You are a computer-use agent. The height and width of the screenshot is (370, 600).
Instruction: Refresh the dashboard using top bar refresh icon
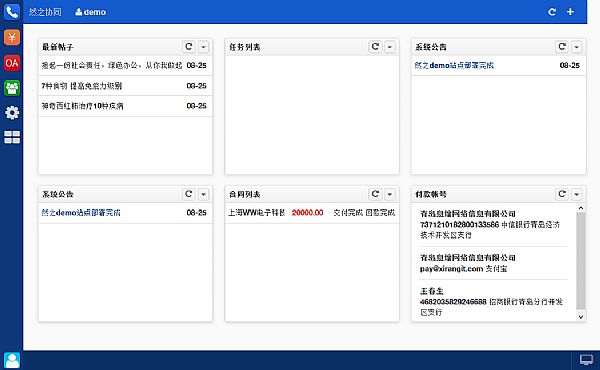tap(552, 12)
